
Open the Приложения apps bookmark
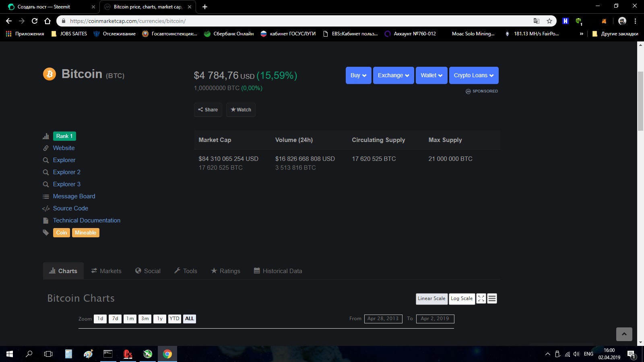[x=25, y=34]
